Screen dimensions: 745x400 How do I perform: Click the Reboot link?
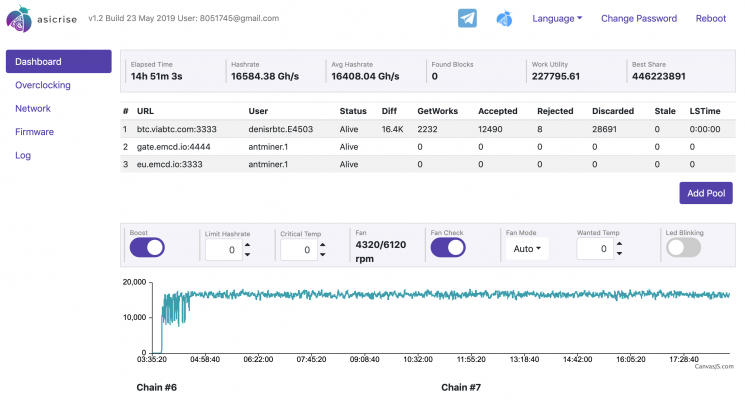tap(710, 18)
